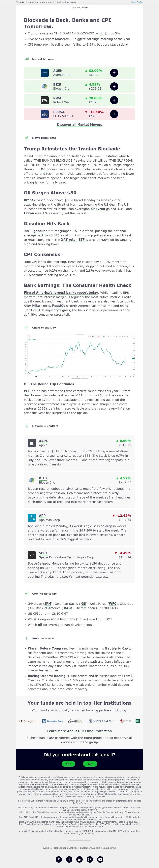Add AGEN with its plus button

point(114,73)
